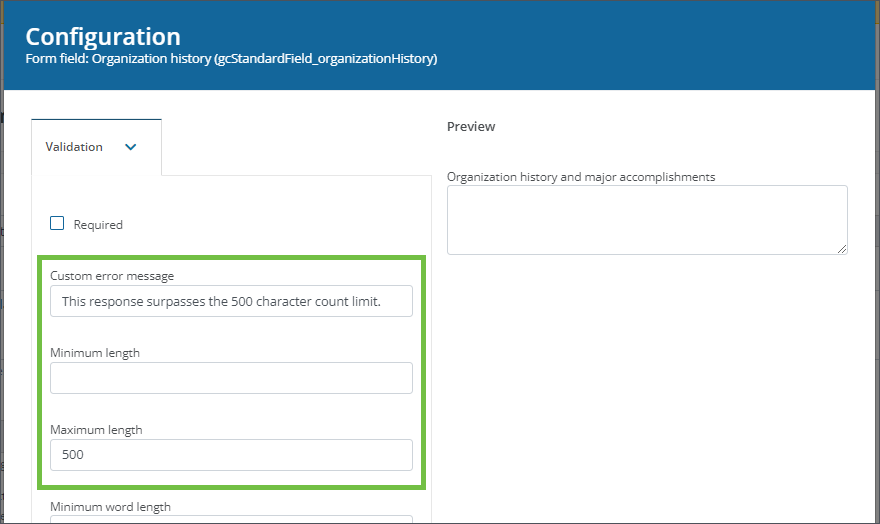
Task: Click 'Organization history and major accomplishments' label
Action: coord(581,177)
